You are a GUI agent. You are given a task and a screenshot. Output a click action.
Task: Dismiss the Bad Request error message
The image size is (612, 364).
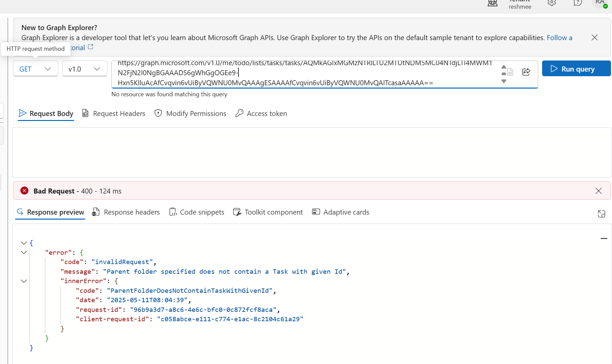tap(598, 191)
